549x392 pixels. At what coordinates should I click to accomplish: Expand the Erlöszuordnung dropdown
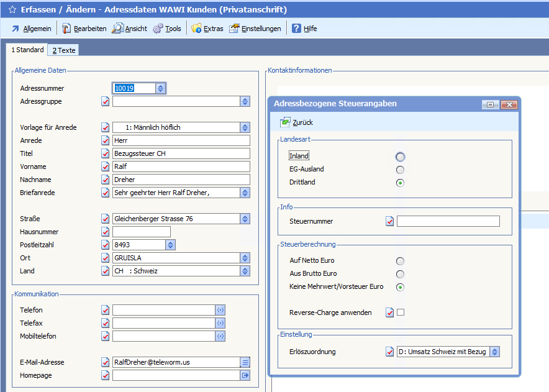tap(494, 352)
